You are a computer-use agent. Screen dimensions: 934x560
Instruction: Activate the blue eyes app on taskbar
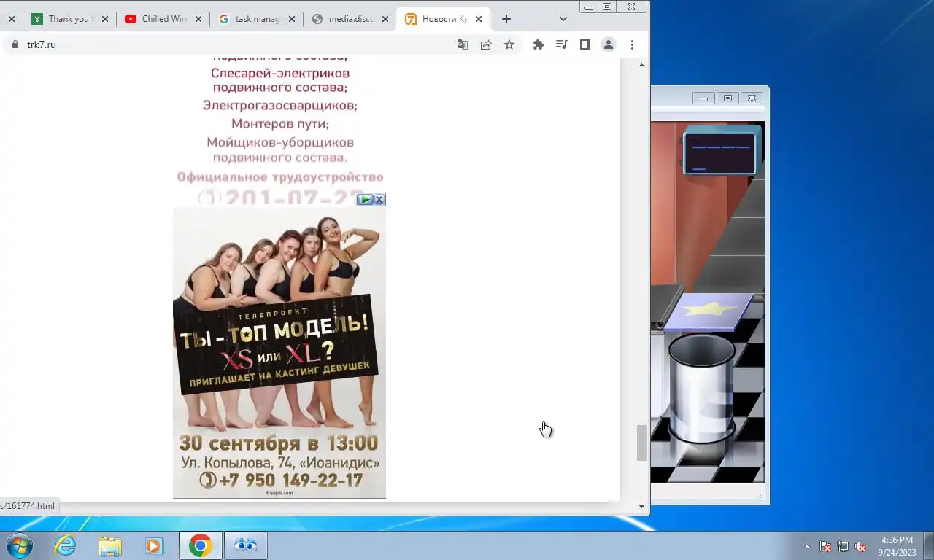[x=246, y=545]
